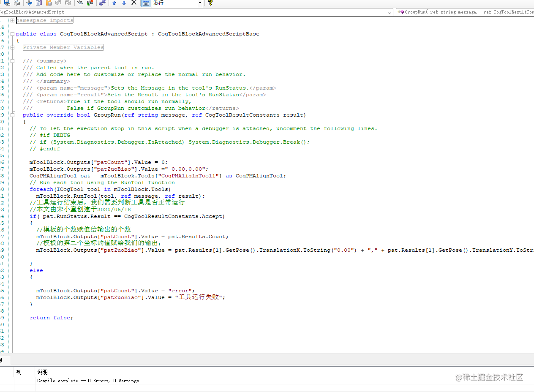
Task: Paste clipboard contents with the Paste icon
Action: (x=49, y=3)
